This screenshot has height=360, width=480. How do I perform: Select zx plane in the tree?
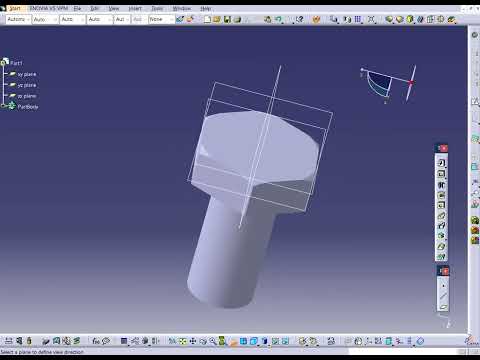click(27, 96)
